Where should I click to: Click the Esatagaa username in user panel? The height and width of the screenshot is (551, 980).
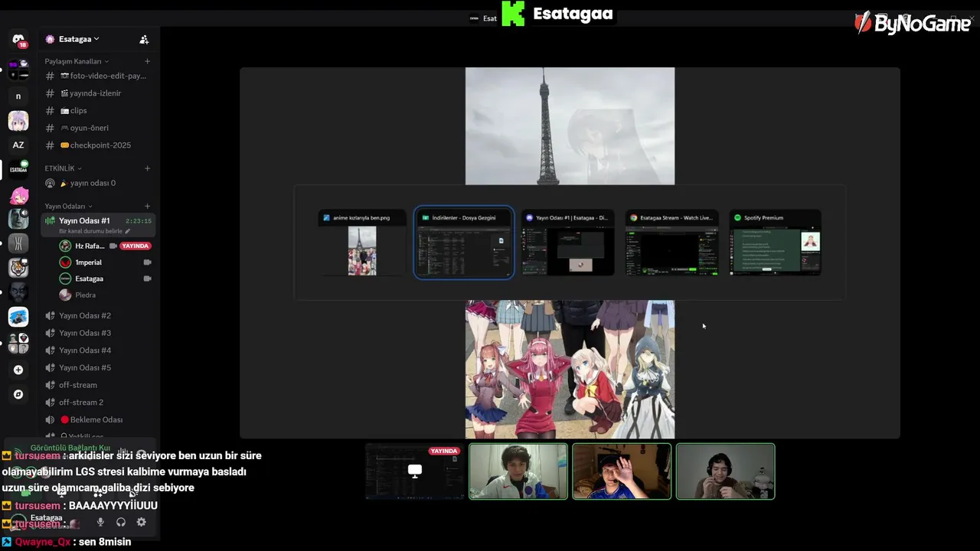click(47, 518)
